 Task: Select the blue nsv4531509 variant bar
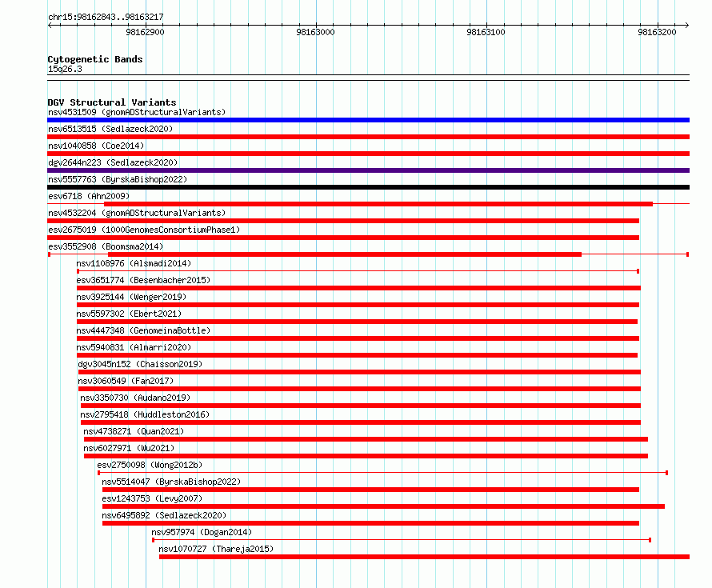click(368, 120)
